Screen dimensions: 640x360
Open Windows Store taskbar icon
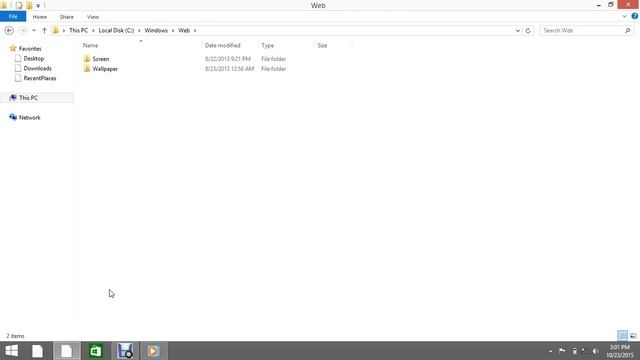click(96, 351)
